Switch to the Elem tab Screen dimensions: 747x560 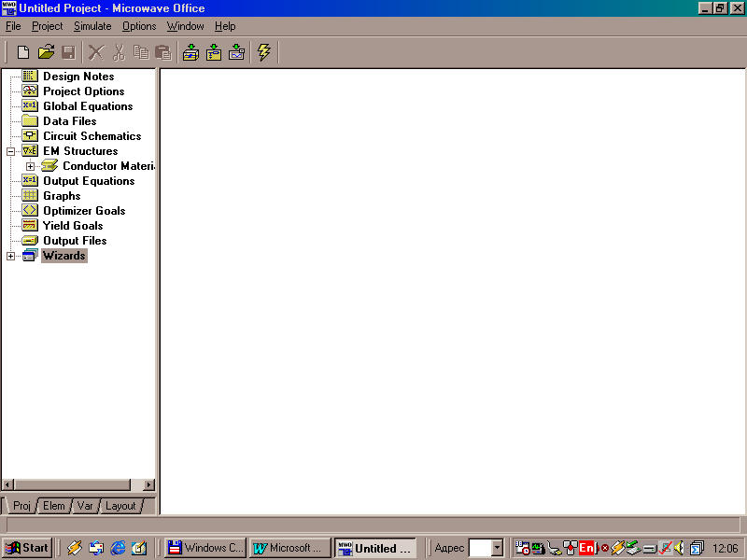point(54,506)
